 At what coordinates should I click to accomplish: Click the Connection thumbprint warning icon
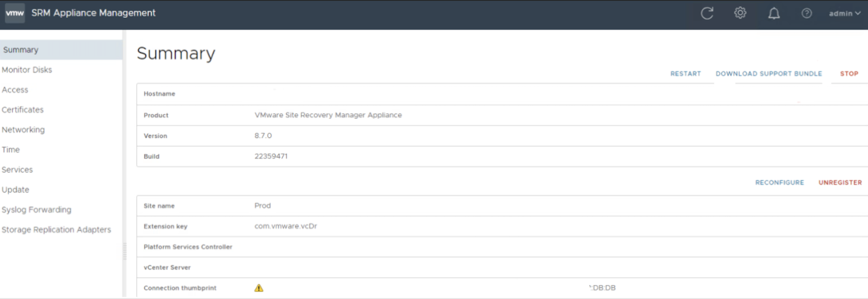point(258,288)
